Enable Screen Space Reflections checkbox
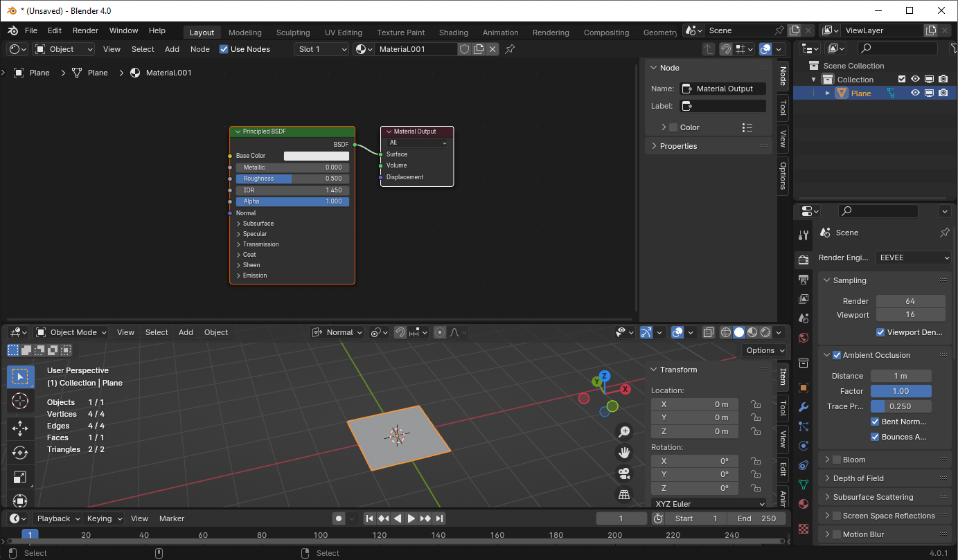This screenshot has width=958, height=560. click(837, 516)
